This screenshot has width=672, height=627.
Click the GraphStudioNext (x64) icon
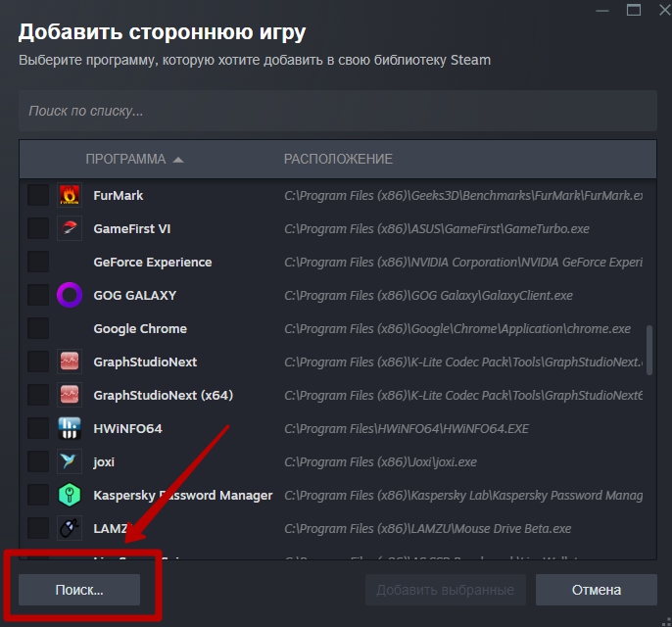(x=69, y=395)
